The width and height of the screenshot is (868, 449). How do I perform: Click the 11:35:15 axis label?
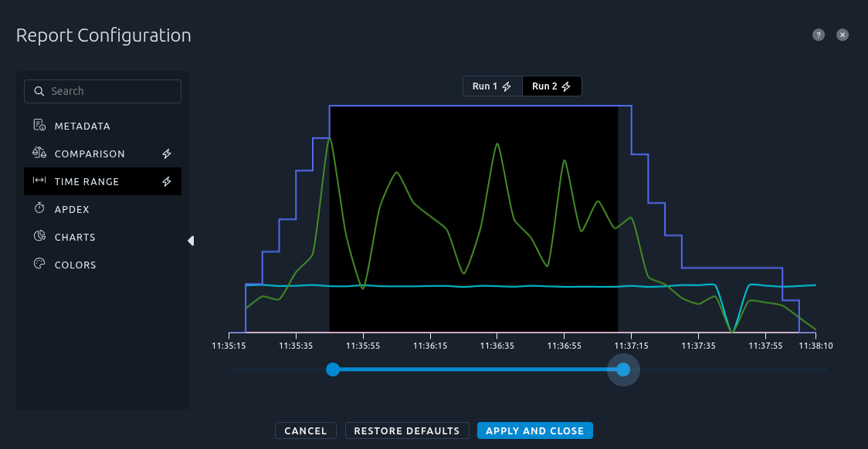229,346
